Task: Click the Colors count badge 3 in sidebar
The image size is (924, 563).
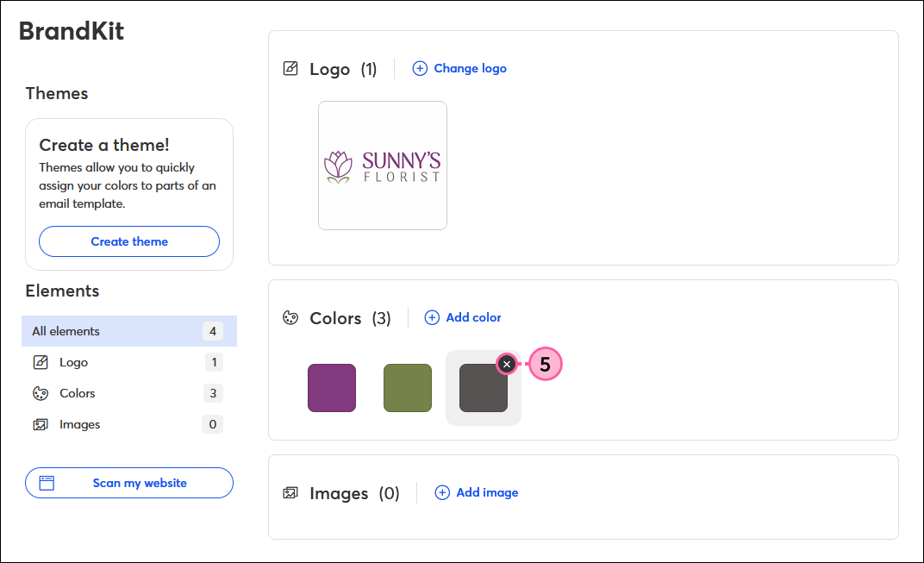Action: tap(213, 393)
